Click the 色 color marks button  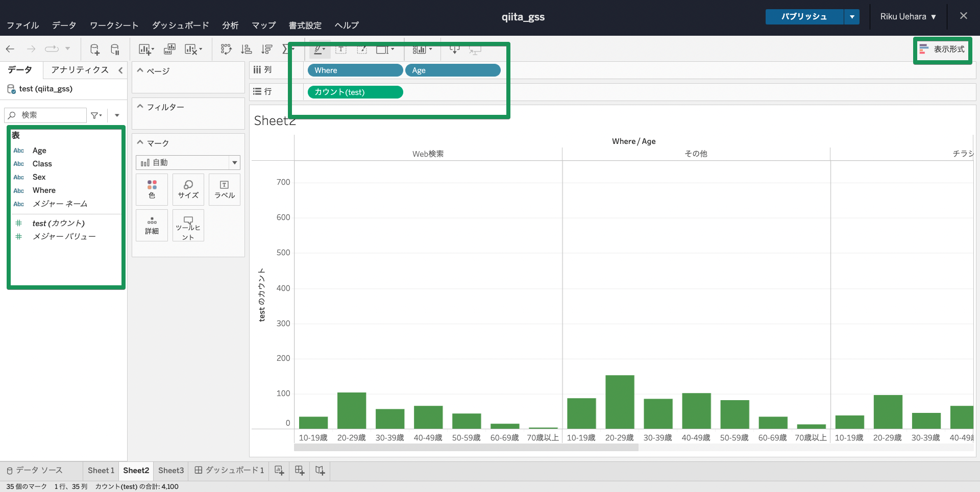152,189
